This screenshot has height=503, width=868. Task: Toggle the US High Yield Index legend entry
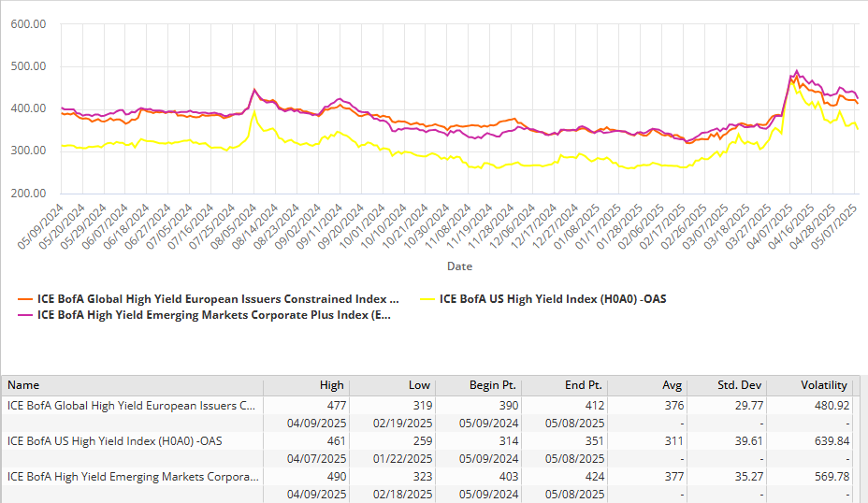(x=543, y=299)
